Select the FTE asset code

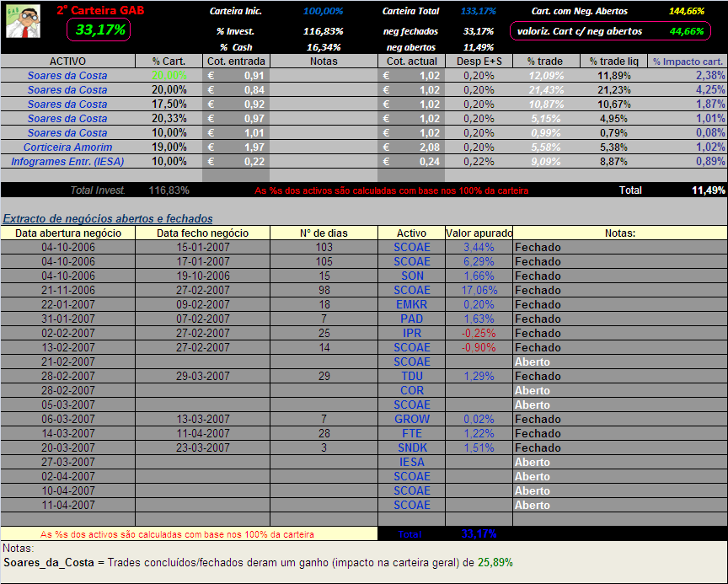[x=412, y=434]
